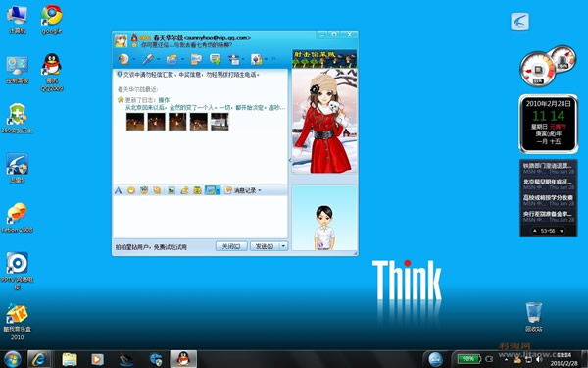
Task: Click the 发送 send button
Action: tap(265, 246)
